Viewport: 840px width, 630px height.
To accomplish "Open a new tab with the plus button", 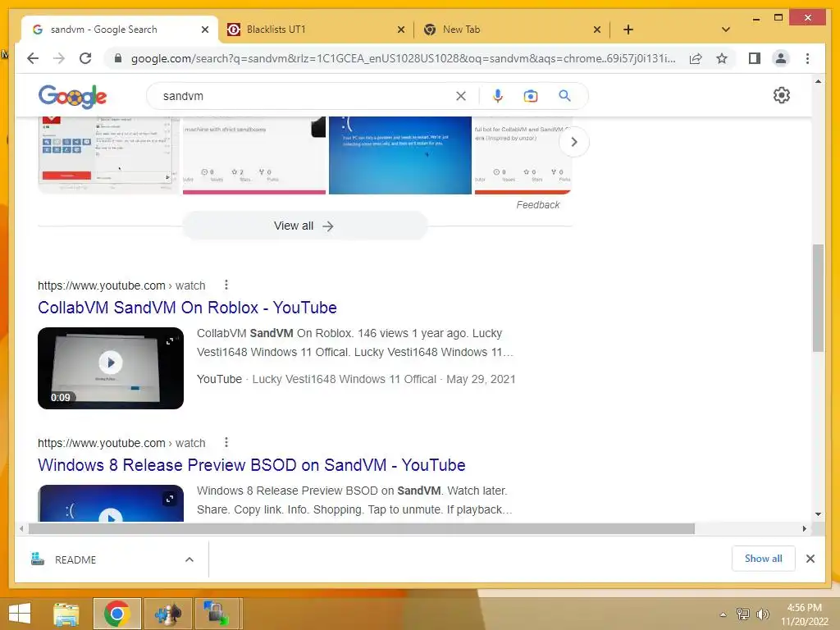I will (x=628, y=30).
